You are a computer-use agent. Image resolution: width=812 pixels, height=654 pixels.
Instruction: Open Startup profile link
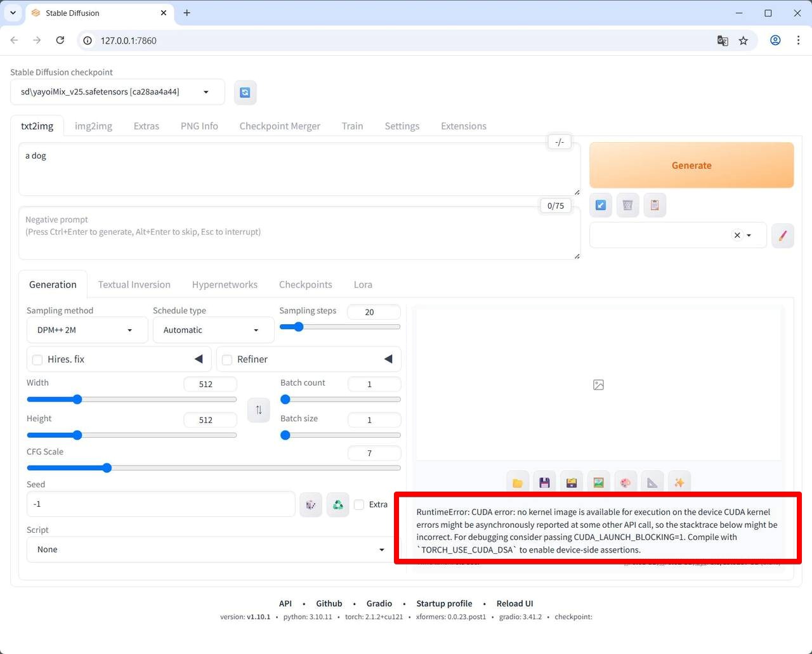(444, 603)
